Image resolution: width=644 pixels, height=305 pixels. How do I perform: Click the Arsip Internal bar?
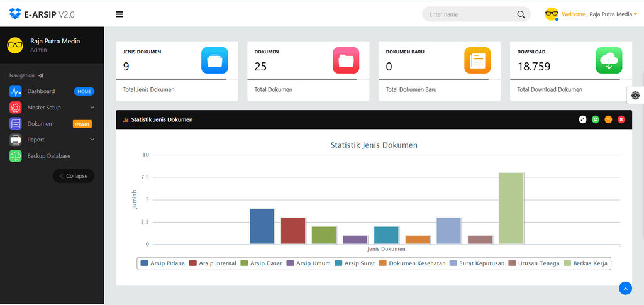(x=293, y=231)
